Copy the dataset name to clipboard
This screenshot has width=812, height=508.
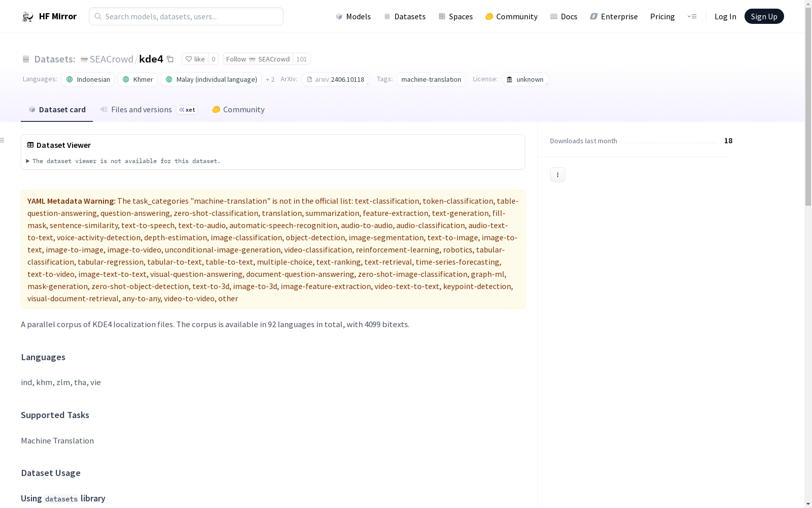pyautogui.click(x=171, y=59)
